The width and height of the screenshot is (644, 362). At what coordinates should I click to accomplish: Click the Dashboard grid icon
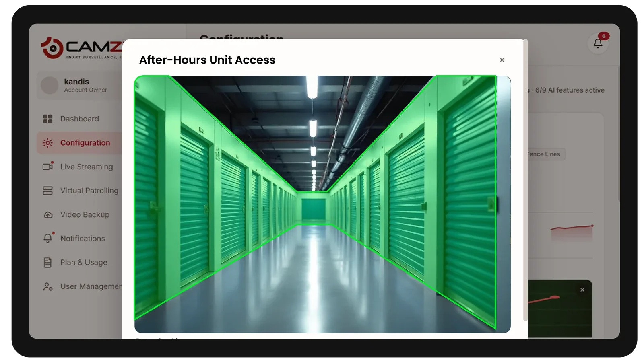pyautogui.click(x=48, y=119)
